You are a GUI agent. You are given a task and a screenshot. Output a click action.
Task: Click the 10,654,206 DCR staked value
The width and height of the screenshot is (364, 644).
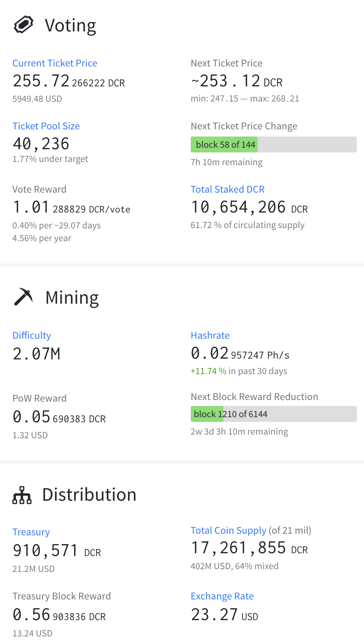click(249, 207)
